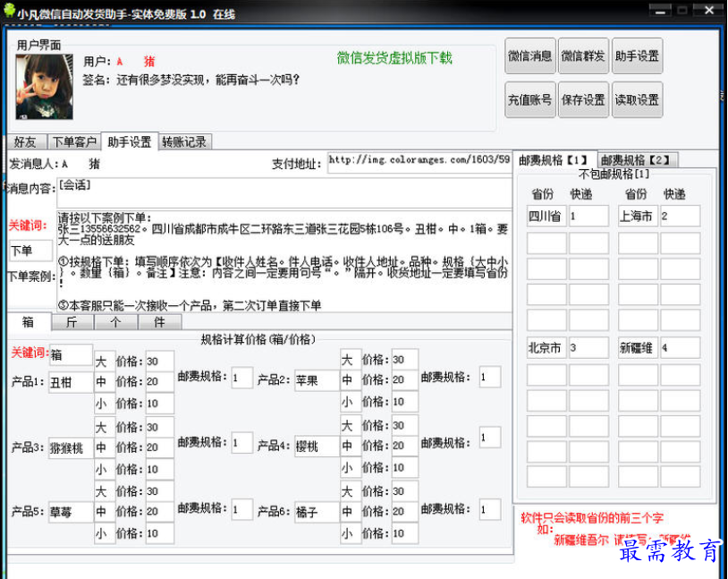Click the 上海市 province field
The image size is (728, 579).
pyautogui.click(x=638, y=216)
